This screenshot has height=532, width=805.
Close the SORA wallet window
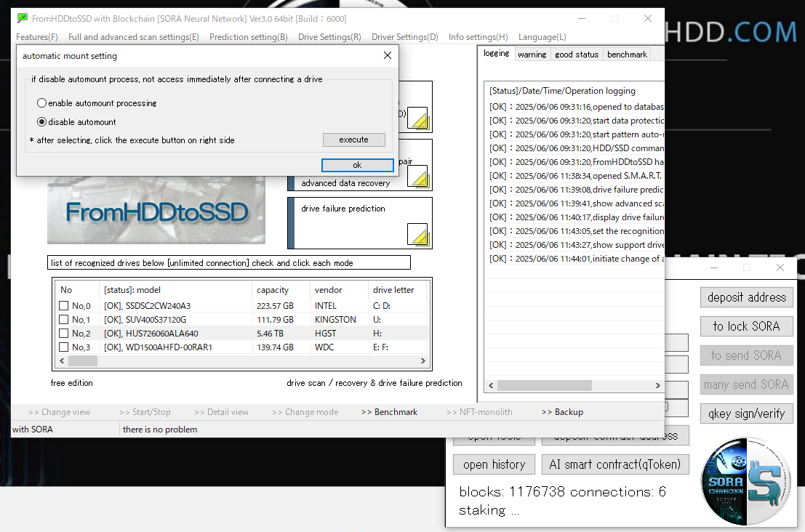[780, 267]
